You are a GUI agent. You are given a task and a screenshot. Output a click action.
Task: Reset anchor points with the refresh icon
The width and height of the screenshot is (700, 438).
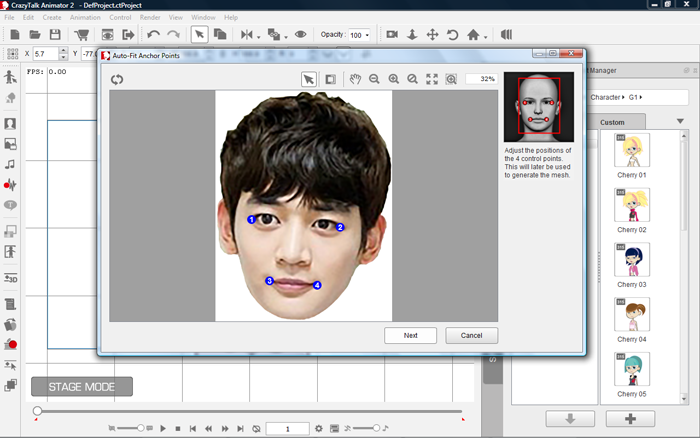[x=118, y=79]
